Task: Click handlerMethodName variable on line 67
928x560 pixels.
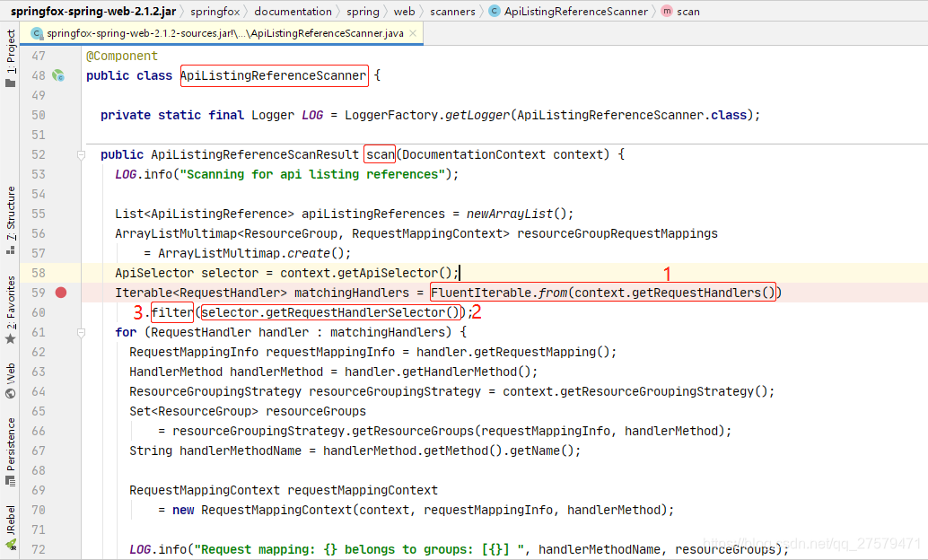Action: point(241,451)
